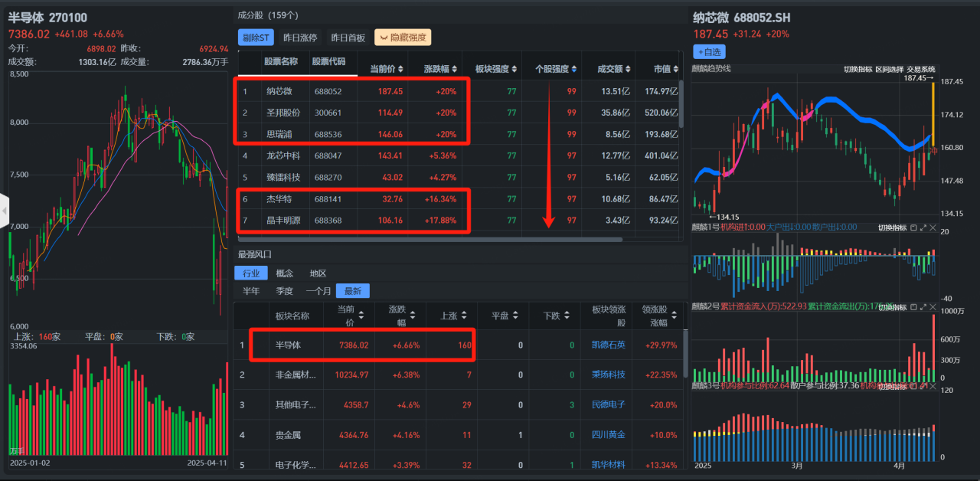Add 纳芯微 to watchlist with +自选
The height and width of the screenshot is (481, 980).
pyautogui.click(x=709, y=51)
